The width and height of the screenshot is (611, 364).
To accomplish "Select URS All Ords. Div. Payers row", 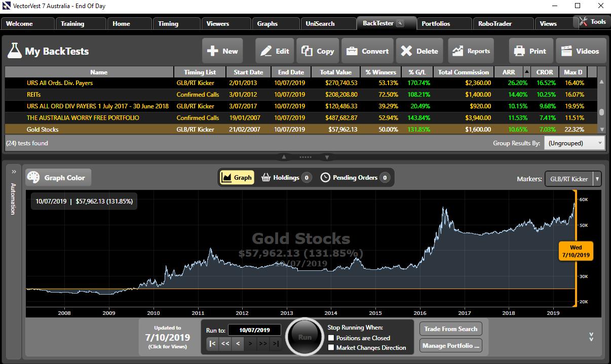I will (x=301, y=83).
